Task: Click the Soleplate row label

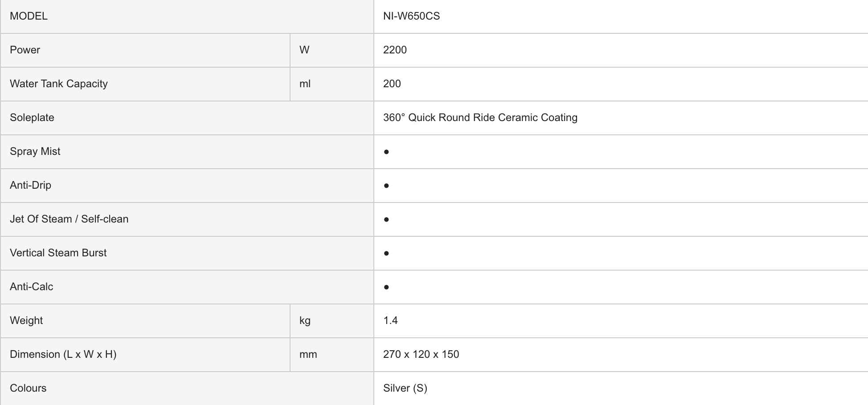Action: [x=32, y=117]
